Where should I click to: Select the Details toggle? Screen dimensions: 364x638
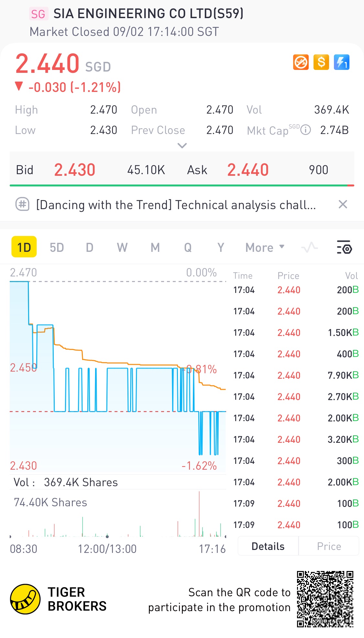[x=268, y=546]
